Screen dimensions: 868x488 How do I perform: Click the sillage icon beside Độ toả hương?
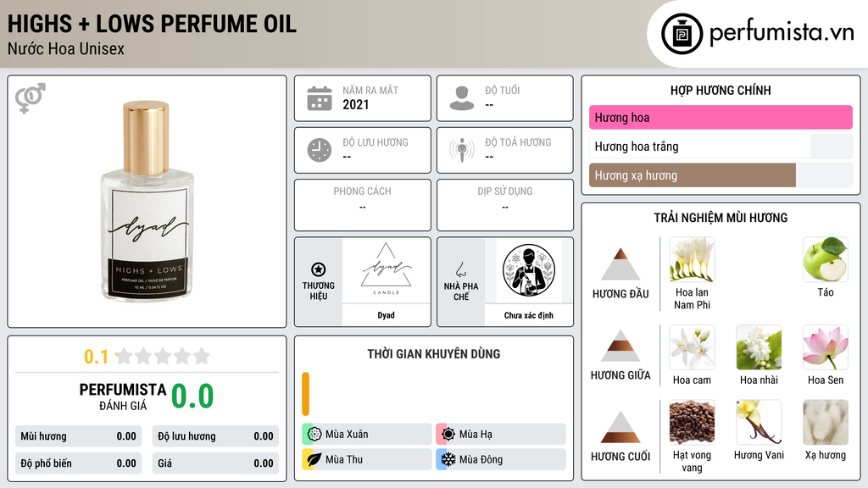(462, 150)
